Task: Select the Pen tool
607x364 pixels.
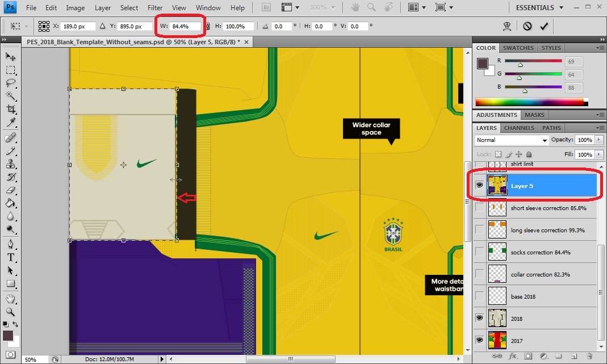Action: pyautogui.click(x=10, y=244)
